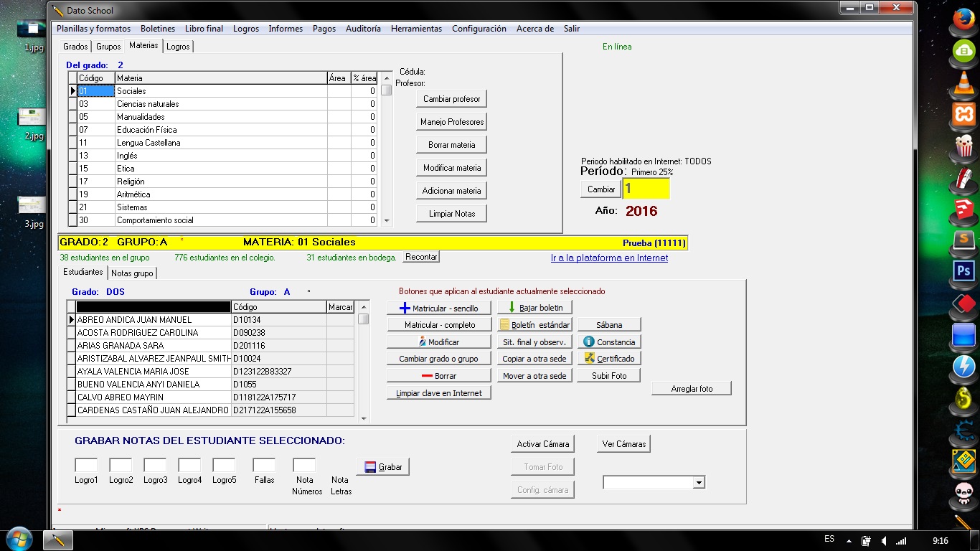Image resolution: width=980 pixels, height=551 pixels.
Task: Switch to the Notas grupo tab
Action: 132,273
